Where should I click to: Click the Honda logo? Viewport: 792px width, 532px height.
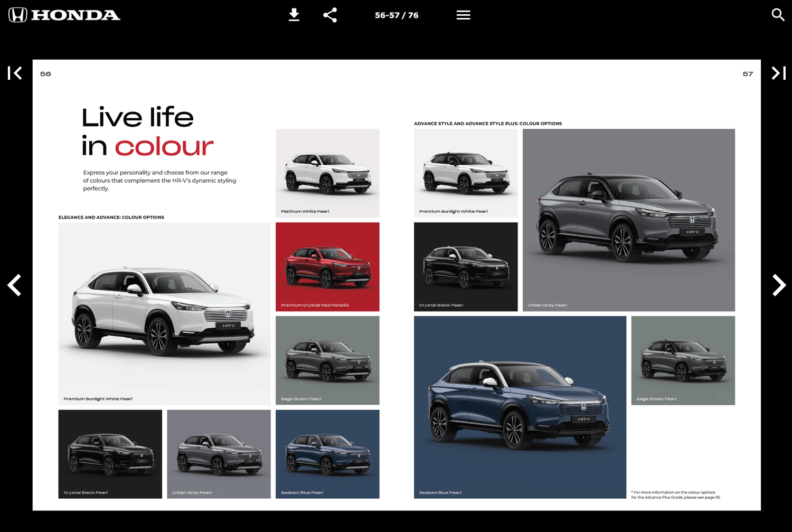tap(64, 15)
